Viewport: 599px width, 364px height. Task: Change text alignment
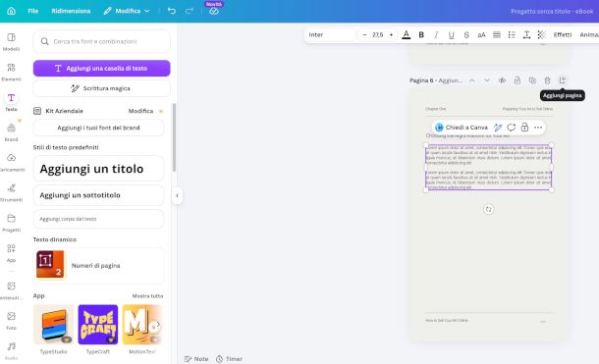point(496,34)
